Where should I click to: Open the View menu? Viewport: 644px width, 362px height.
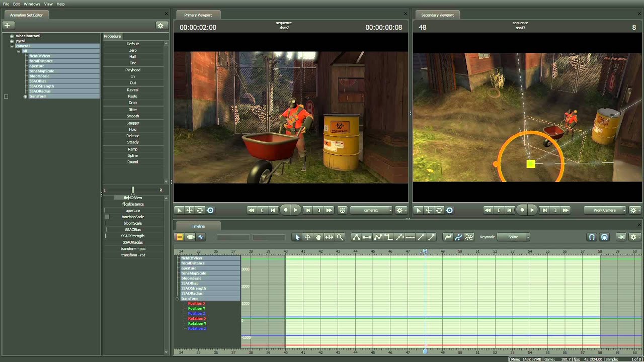[x=48, y=4]
